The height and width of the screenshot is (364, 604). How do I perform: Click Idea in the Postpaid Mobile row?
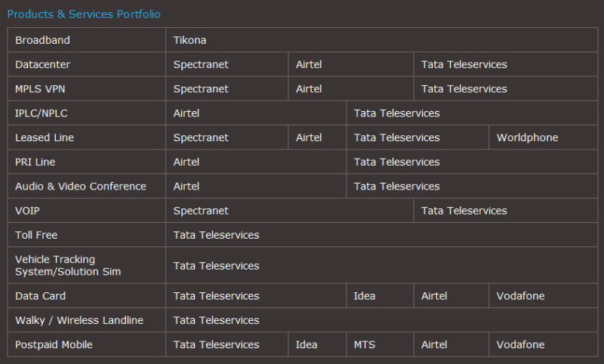(x=307, y=344)
